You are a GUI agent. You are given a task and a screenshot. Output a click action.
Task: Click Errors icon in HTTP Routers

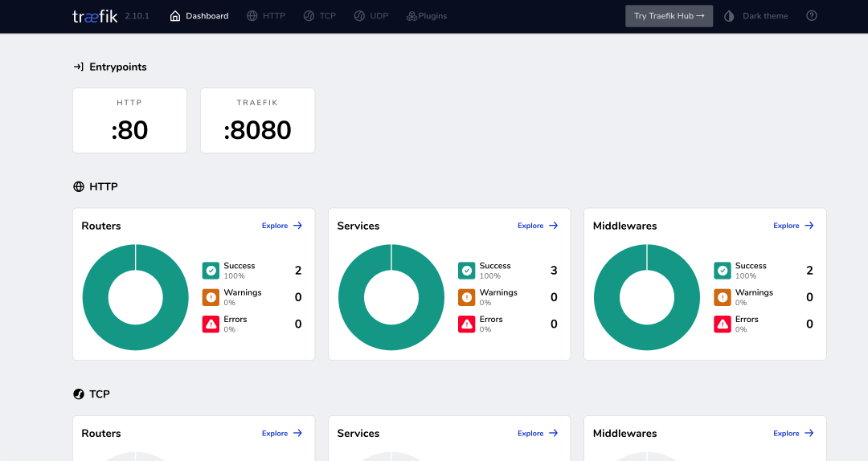coord(211,324)
